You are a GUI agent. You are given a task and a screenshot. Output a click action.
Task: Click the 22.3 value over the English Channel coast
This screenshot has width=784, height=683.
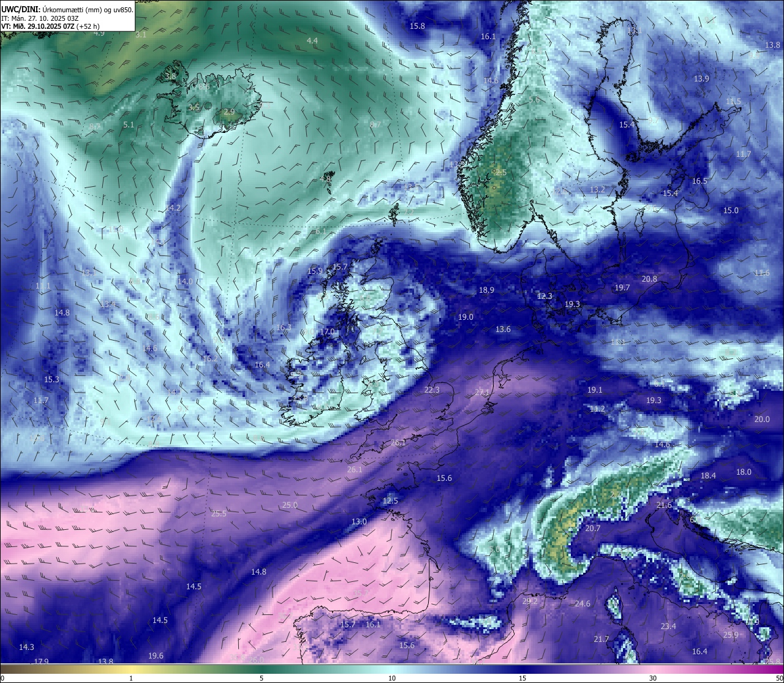tap(432, 390)
